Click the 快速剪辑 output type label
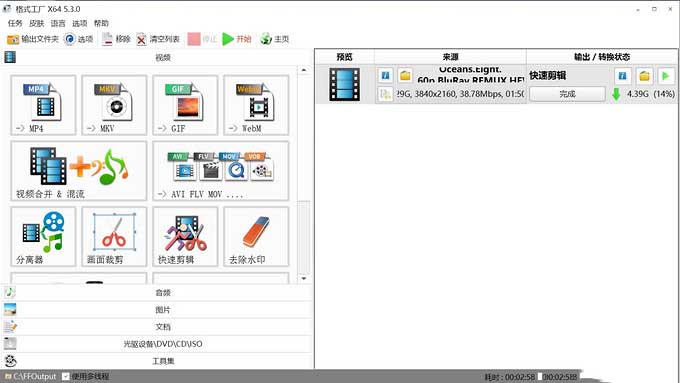The width and height of the screenshot is (680, 383). tap(548, 75)
